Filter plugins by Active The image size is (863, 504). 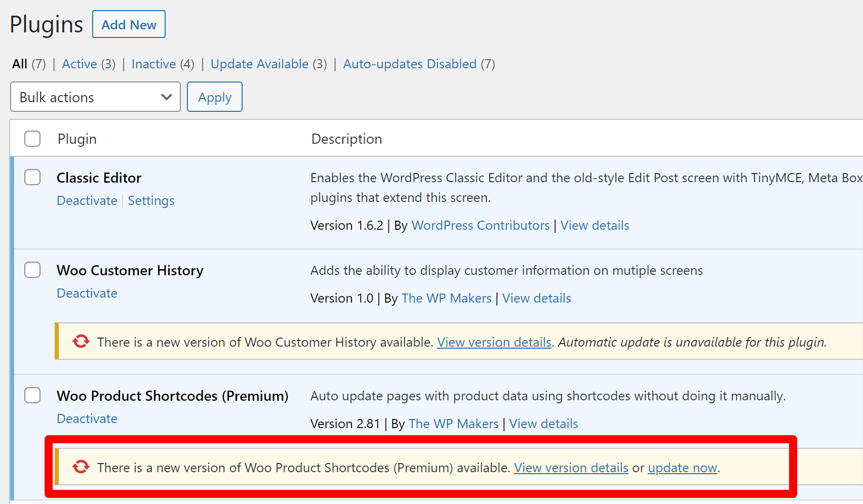click(80, 64)
